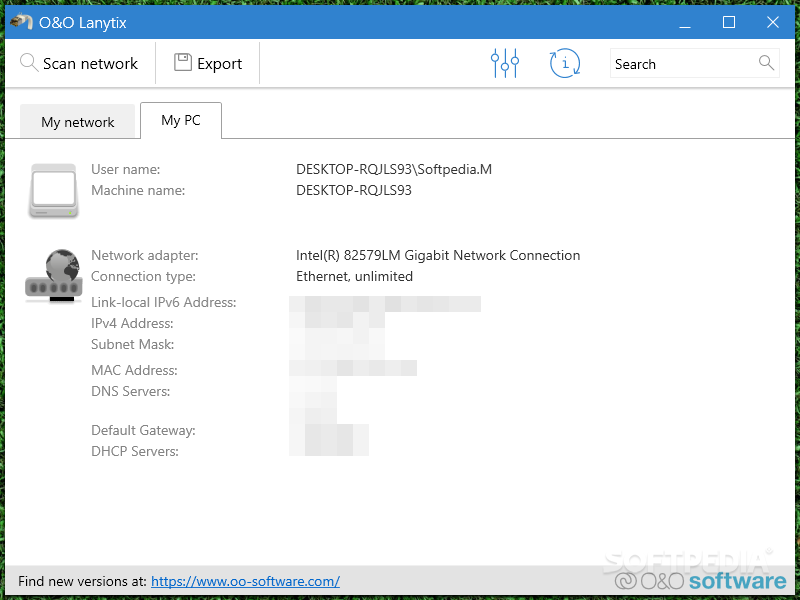Click the machine name value DESKTOP-RQJLS93
The height and width of the screenshot is (600, 800).
point(354,190)
